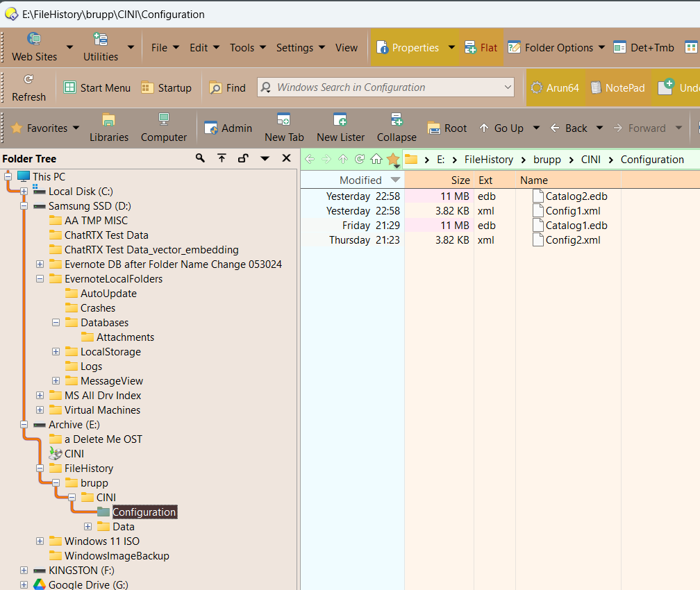
Task: Click the home icon in path bar
Action: click(376, 159)
